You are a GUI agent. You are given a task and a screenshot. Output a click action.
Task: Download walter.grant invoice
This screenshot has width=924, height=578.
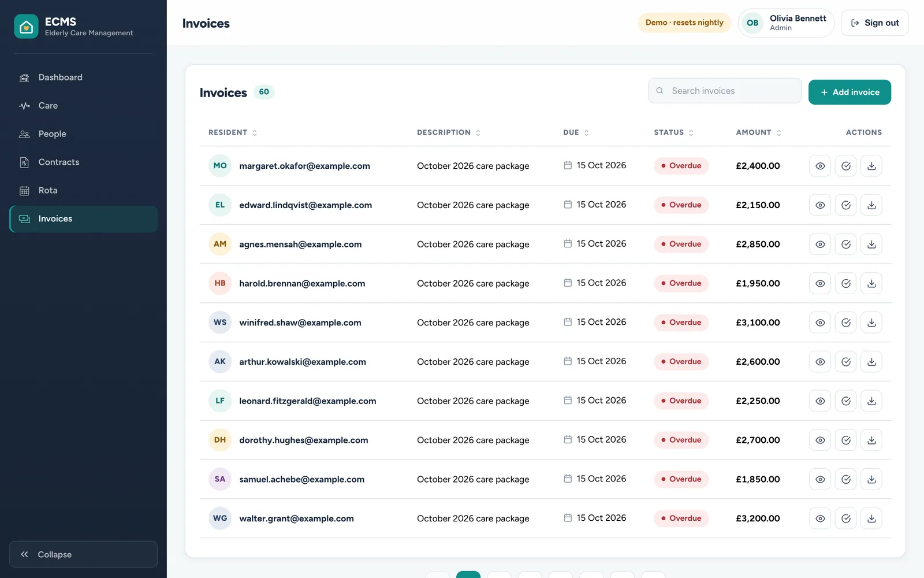(x=871, y=518)
